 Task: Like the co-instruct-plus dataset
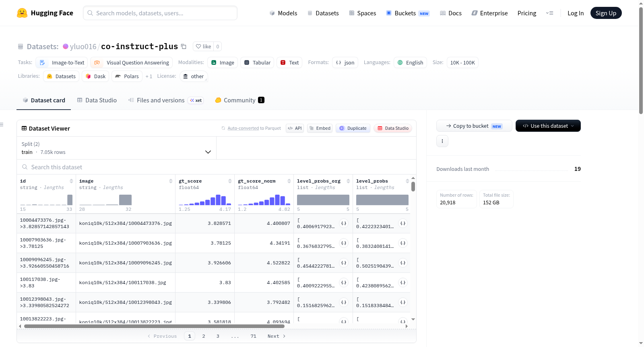click(203, 46)
